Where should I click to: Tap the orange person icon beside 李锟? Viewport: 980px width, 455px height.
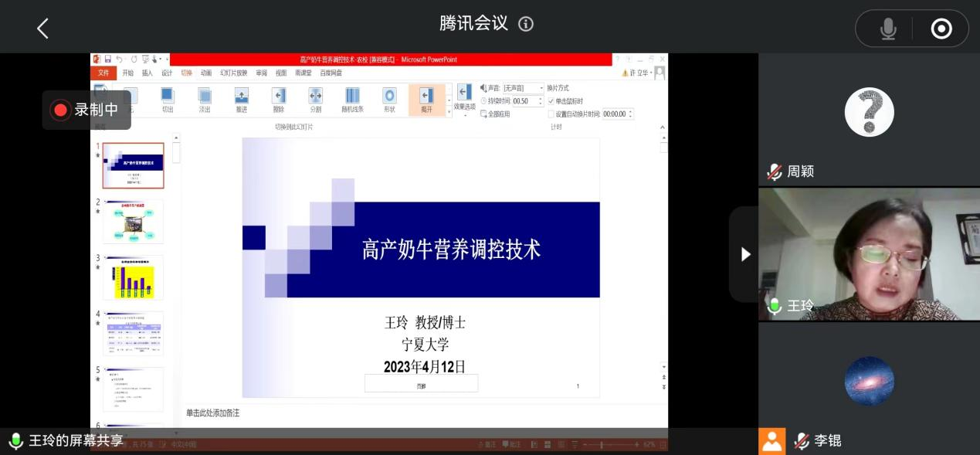(x=772, y=441)
